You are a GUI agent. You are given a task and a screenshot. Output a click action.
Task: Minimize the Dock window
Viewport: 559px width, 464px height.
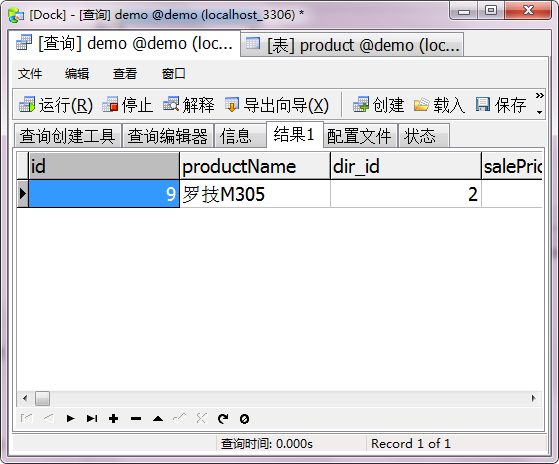[464, 11]
